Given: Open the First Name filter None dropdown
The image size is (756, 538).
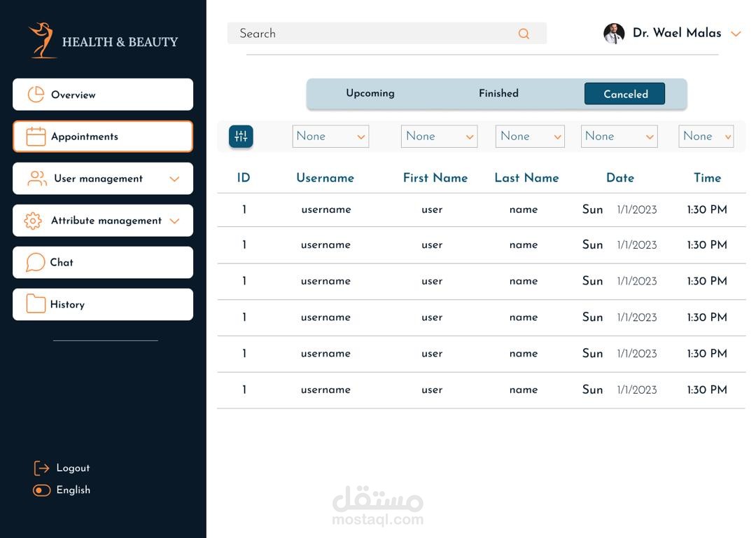Looking at the screenshot, I should pos(439,137).
